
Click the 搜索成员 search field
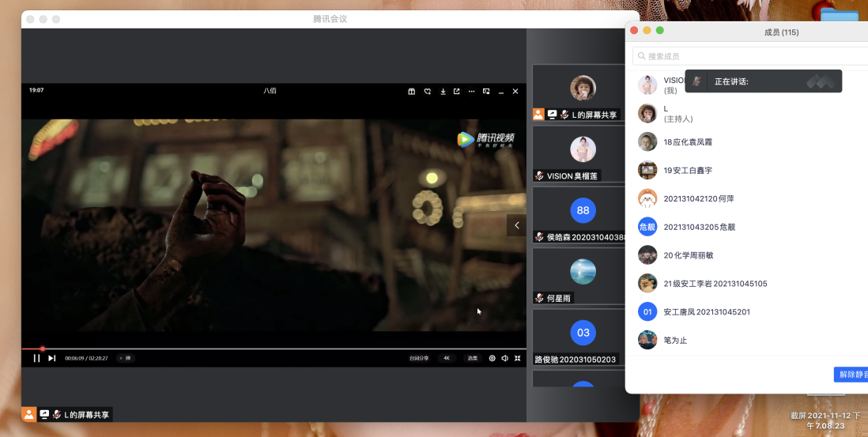(750, 56)
